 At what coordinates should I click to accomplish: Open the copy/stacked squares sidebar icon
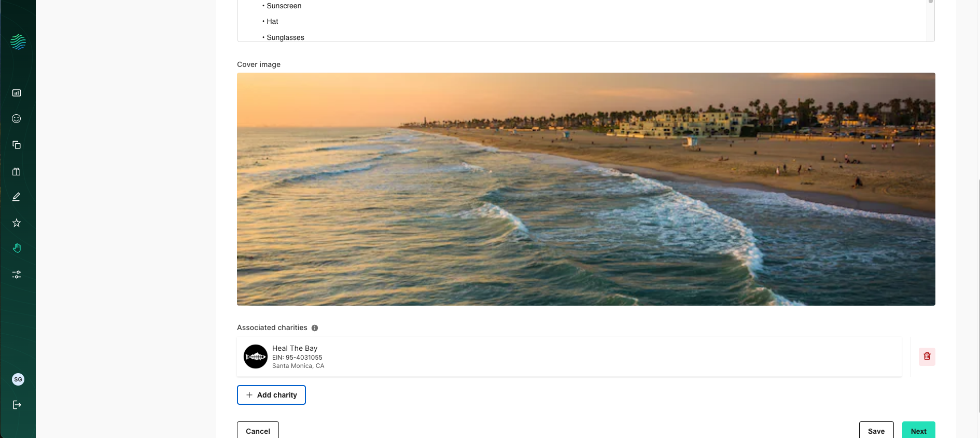(x=17, y=145)
